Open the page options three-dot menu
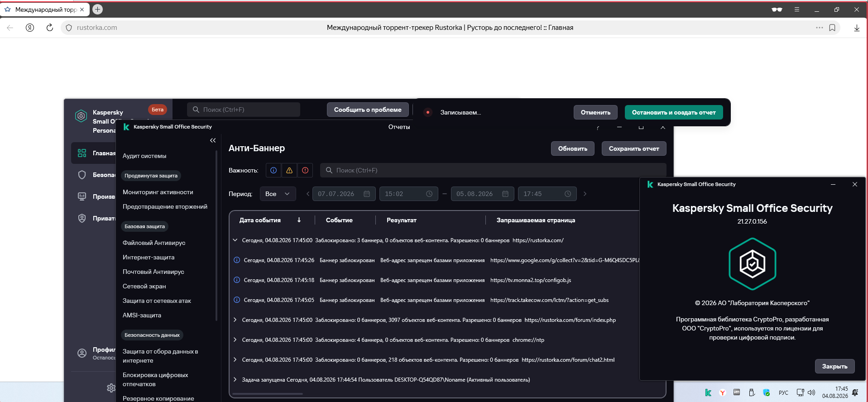The width and height of the screenshot is (868, 402). 820,28
